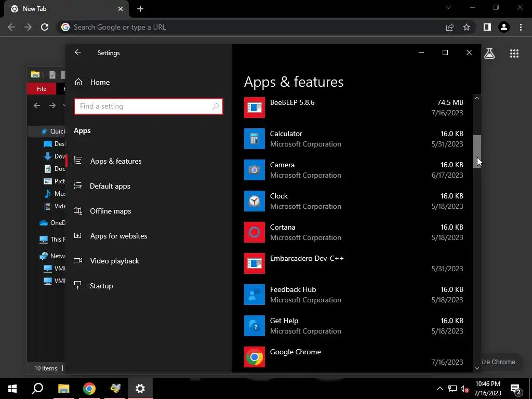Screen dimensions: 532x399
Task: Click scrollbar up arrow in apps list
Action: [477, 98]
